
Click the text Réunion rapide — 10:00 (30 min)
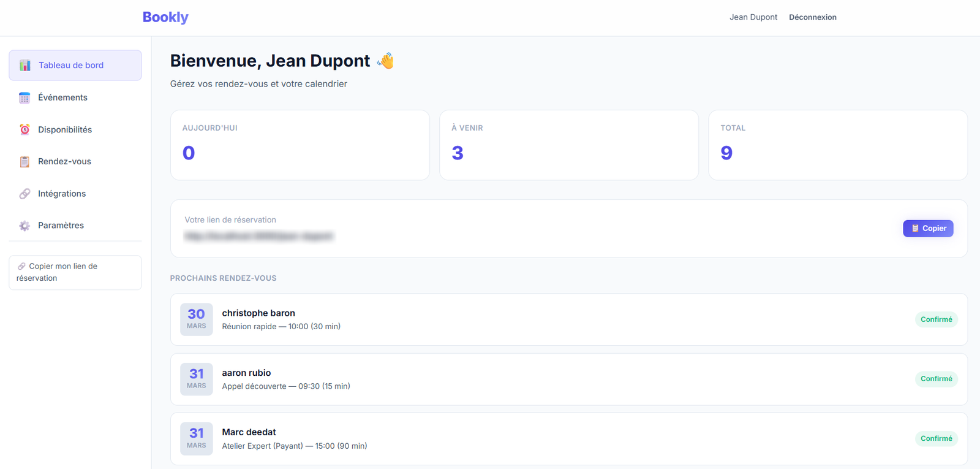tap(281, 326)
